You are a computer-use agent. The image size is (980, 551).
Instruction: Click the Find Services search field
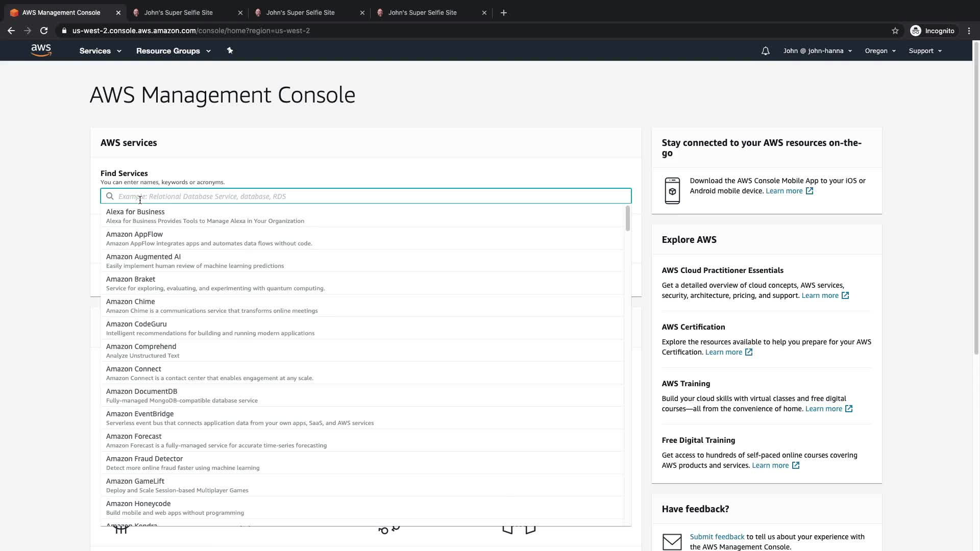point(365,196)
